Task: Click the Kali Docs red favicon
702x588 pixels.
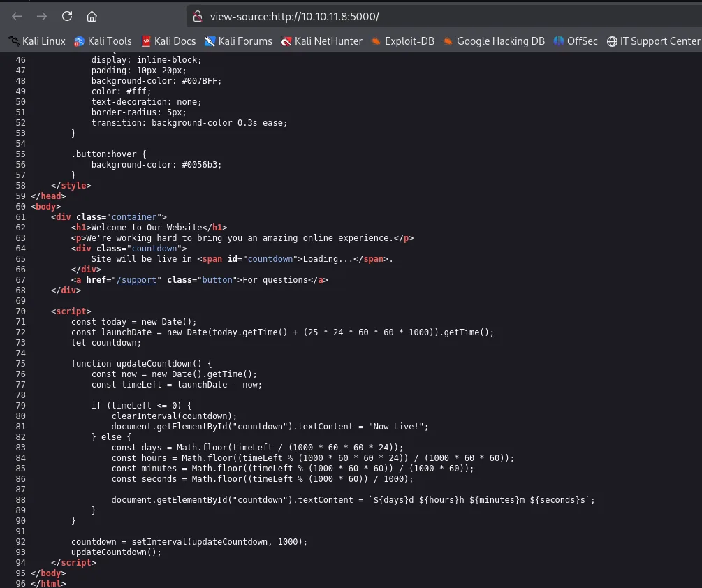Action: click(x=146, y=41)
